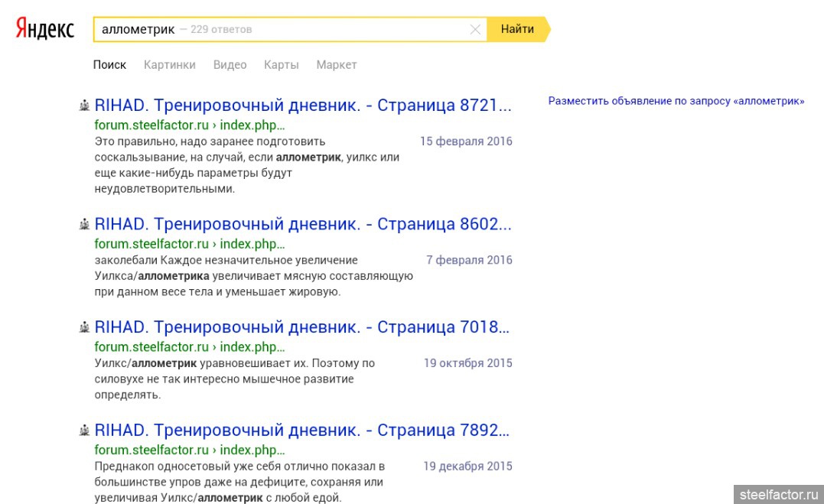Select the Поиск tab
This screenshot has height=504, width=824.
[110, 65]
